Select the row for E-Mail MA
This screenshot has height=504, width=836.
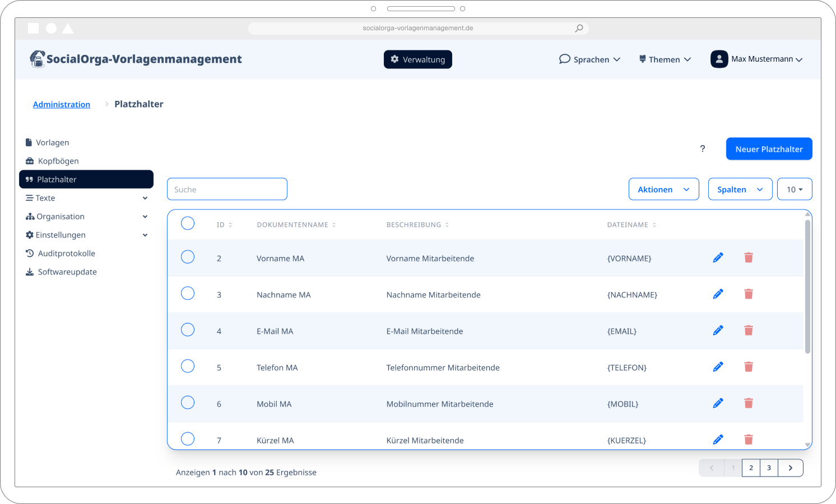point(188,329)
